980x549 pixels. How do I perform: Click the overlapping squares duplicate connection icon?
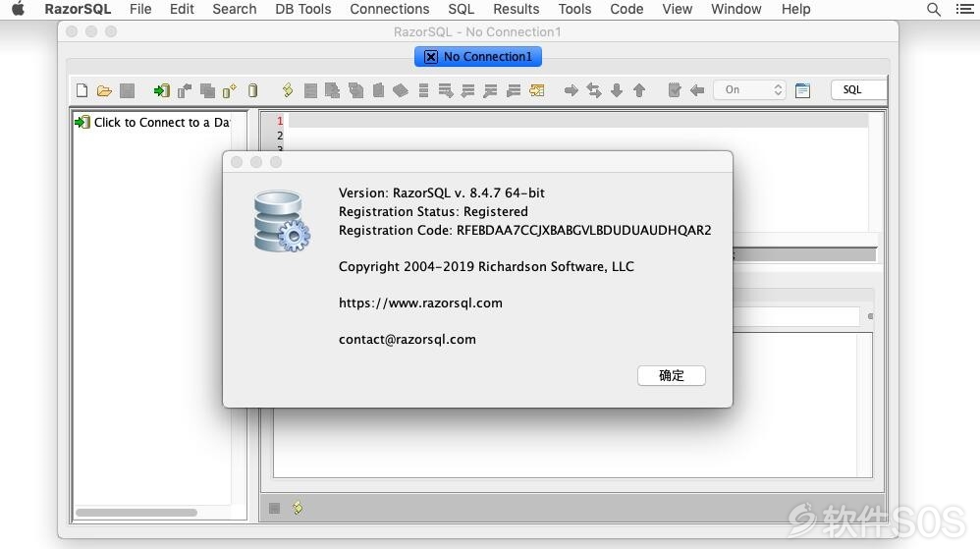(207, 90)
